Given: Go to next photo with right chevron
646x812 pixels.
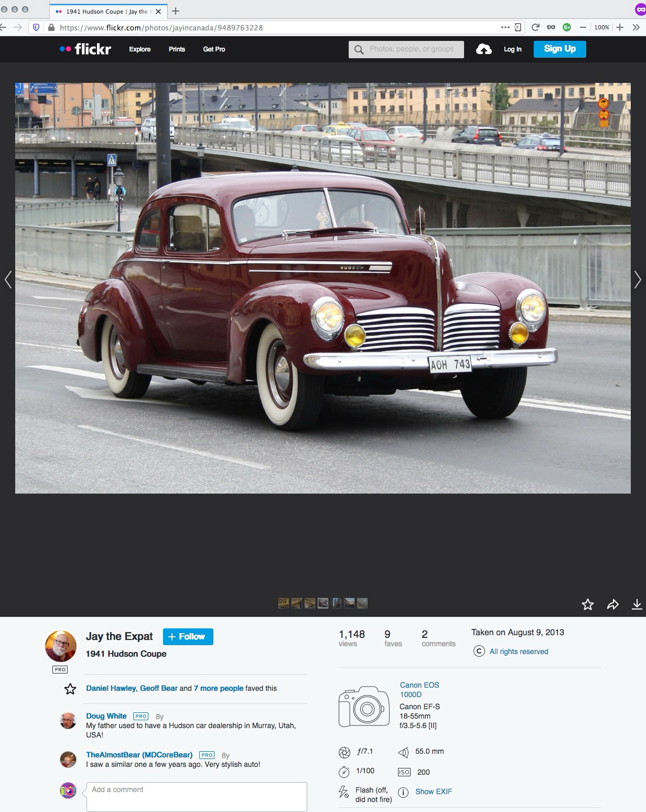Looking at the screenshot, I should tap(638, 280).
